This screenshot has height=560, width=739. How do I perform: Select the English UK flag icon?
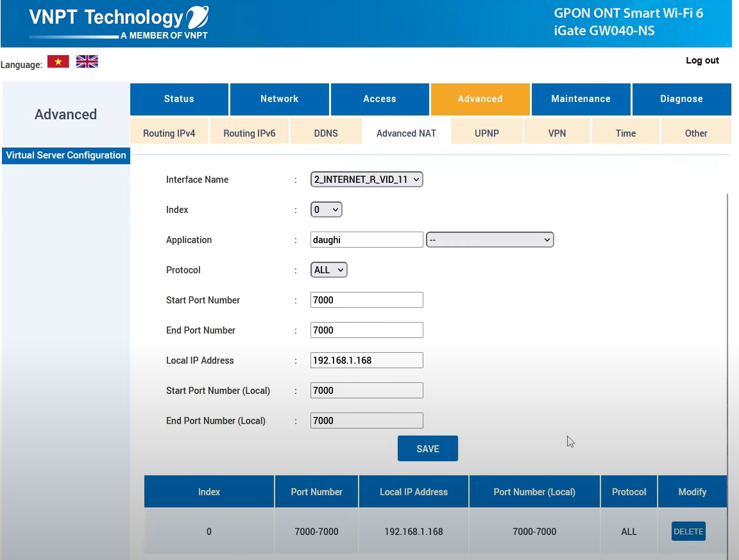coord(87,62)
